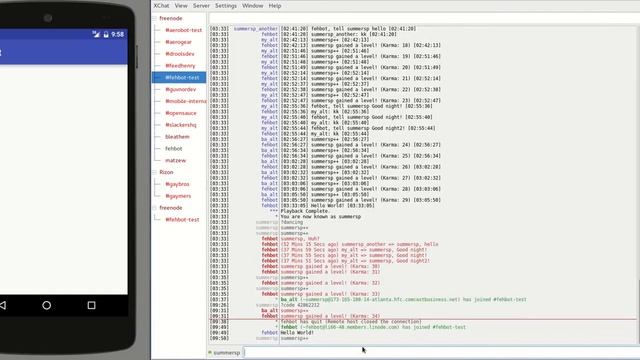Tap the Android Recents square button
This screenshot has height=360, width=640.
tap(91, 305)
